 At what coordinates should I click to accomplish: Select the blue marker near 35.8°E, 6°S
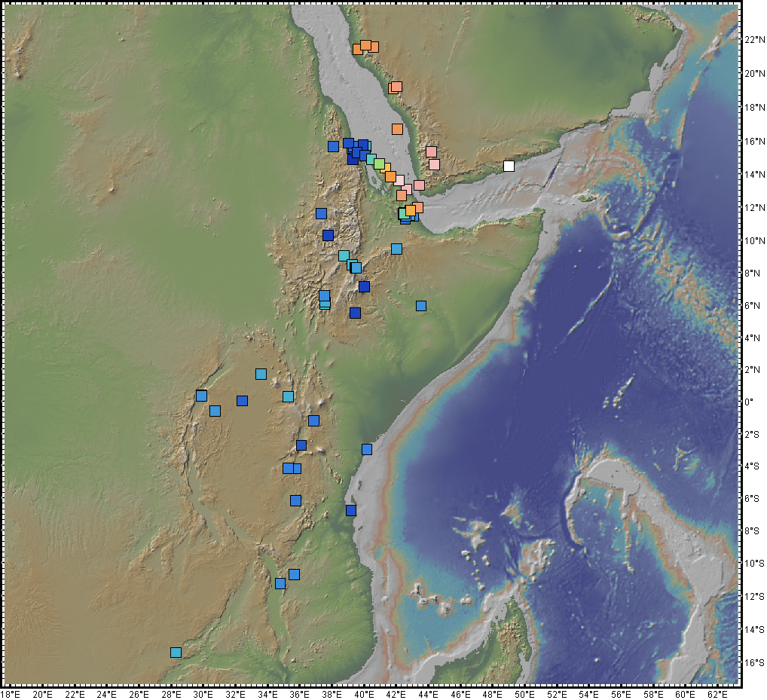[295, 500]
